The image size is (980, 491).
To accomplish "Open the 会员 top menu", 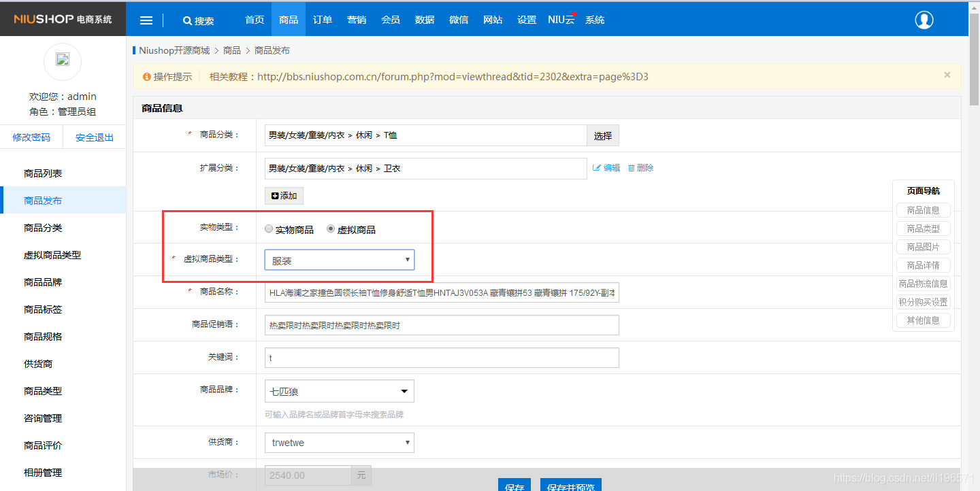I will [391, 20].
